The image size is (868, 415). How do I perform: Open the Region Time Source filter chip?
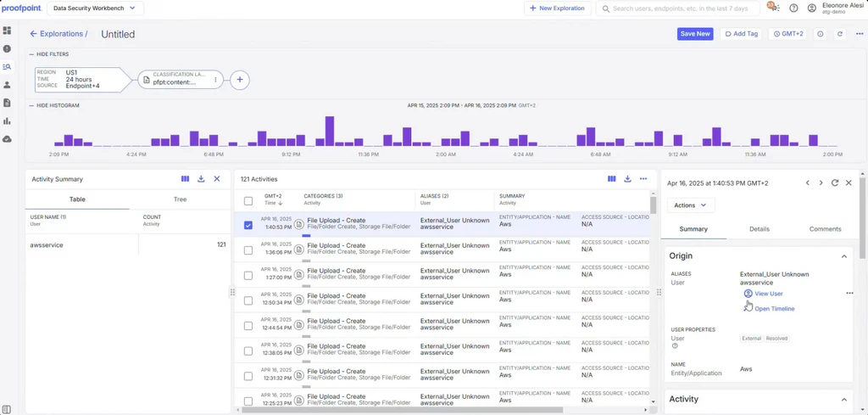coord(83,79)
